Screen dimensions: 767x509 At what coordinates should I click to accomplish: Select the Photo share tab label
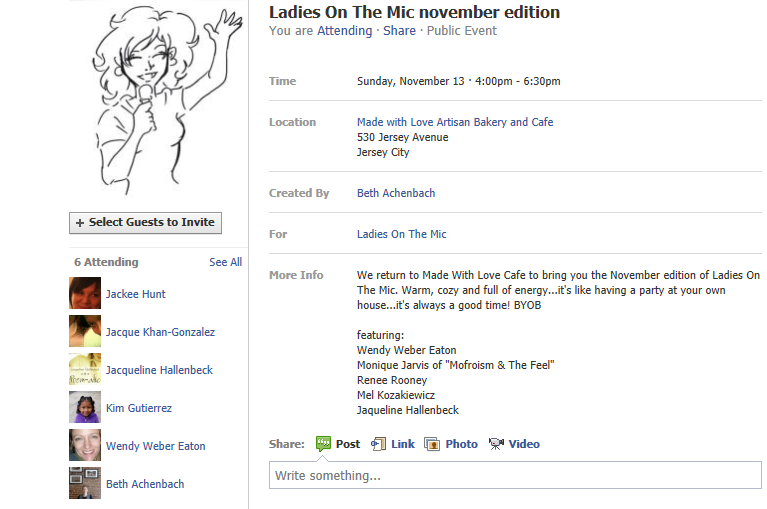point(461,444)
